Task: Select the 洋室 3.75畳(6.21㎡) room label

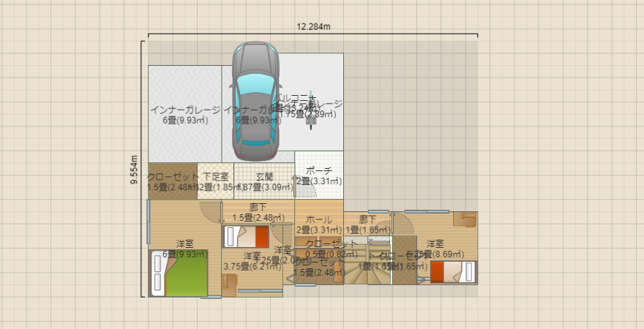Action: pos(252,261)
